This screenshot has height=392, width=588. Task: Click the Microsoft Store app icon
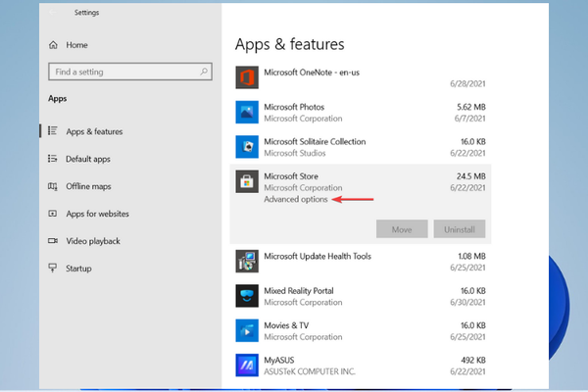coord(247,182)
